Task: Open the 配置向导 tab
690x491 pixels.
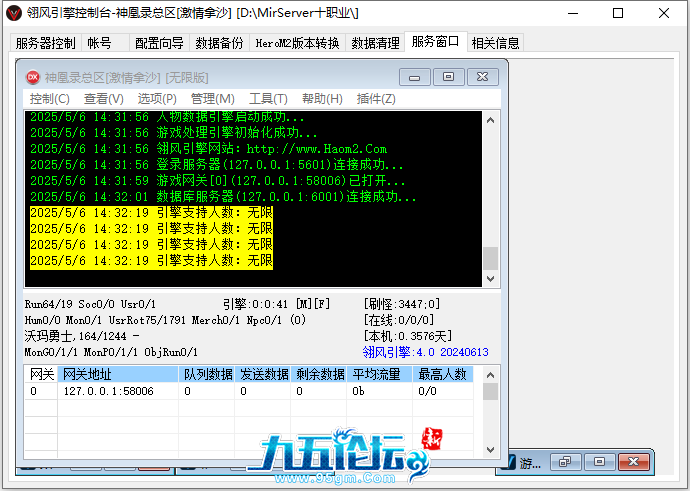Action: click(x=159, y=43)
